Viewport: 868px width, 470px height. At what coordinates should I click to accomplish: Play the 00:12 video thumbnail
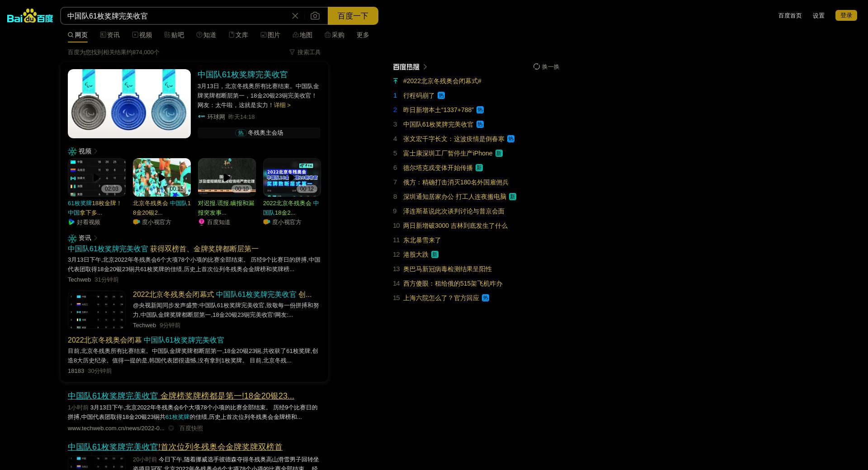tap(292, 177)
